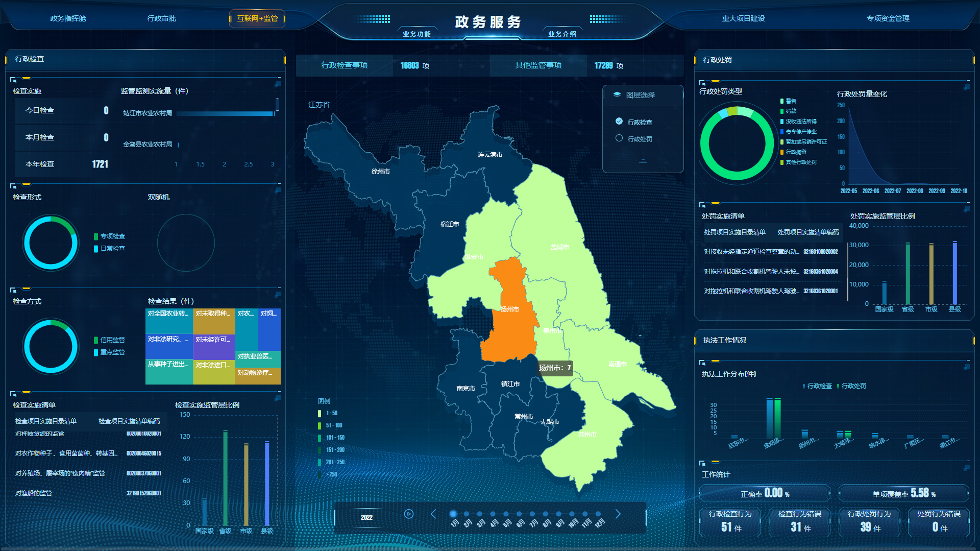Toggle 警告 legend swatch in penalty types
980x551 pixels.
coord(782,101)
